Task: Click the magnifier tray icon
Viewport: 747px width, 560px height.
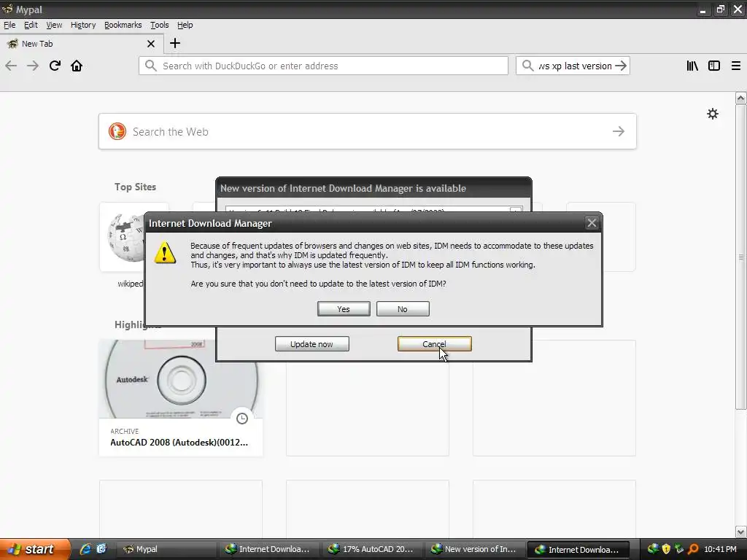Action: [693, 549]
